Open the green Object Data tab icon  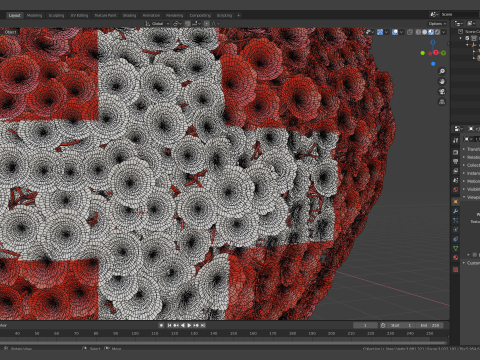coord(455,248)
